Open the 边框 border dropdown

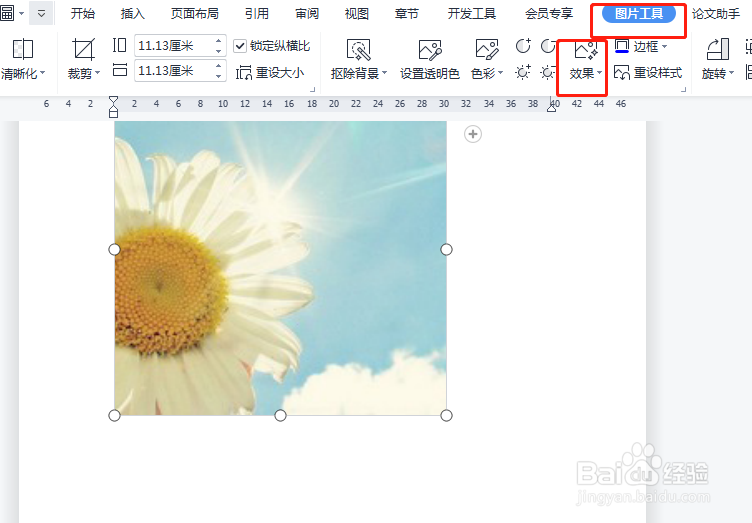641,46
